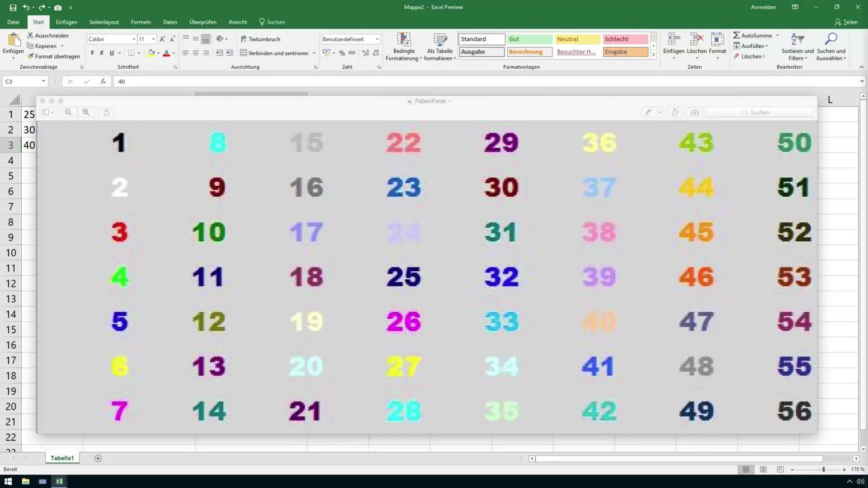
Task: Switch to the Einfügen ribbon tab
Action: (66, 22)
